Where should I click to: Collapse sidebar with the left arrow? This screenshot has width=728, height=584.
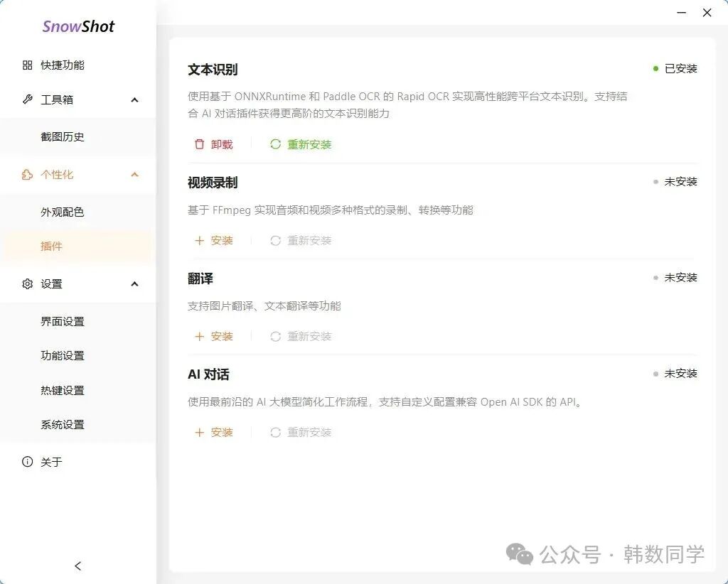(x=78, y=566)
